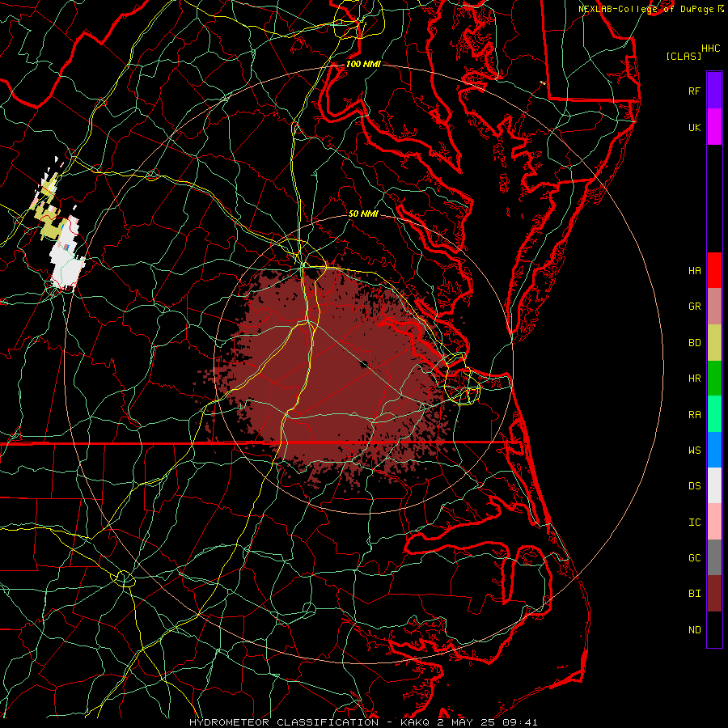
Task: Click the HR legend label
Action: [694, 379]
